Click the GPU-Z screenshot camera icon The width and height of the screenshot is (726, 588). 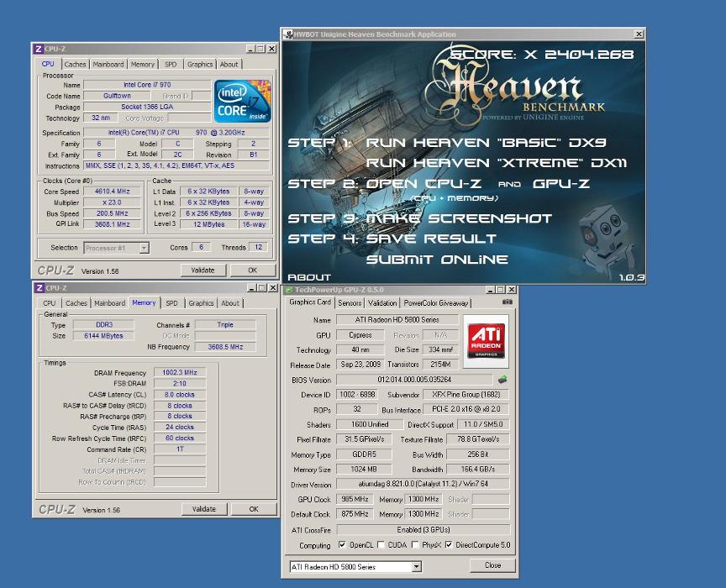coord(507,302)
